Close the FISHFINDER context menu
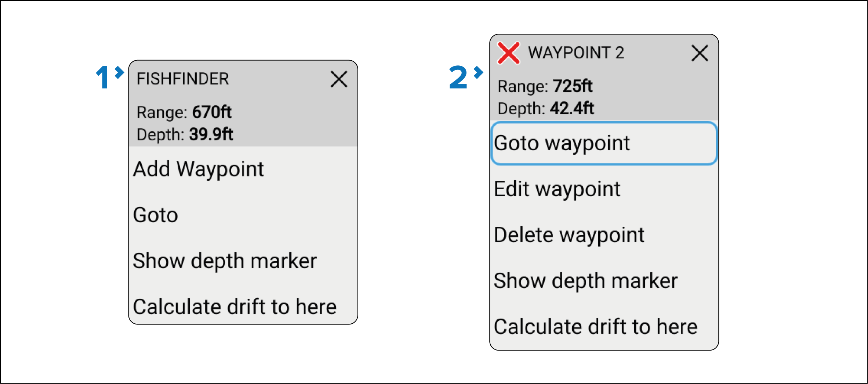This screenshot has height=384, width=868. coord(339,79)
